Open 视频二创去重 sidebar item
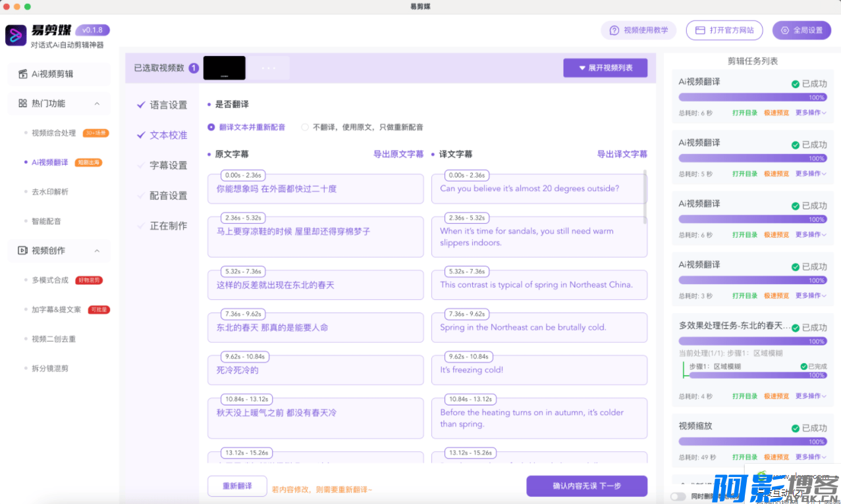Screen dimensions: 841x504 54,339
